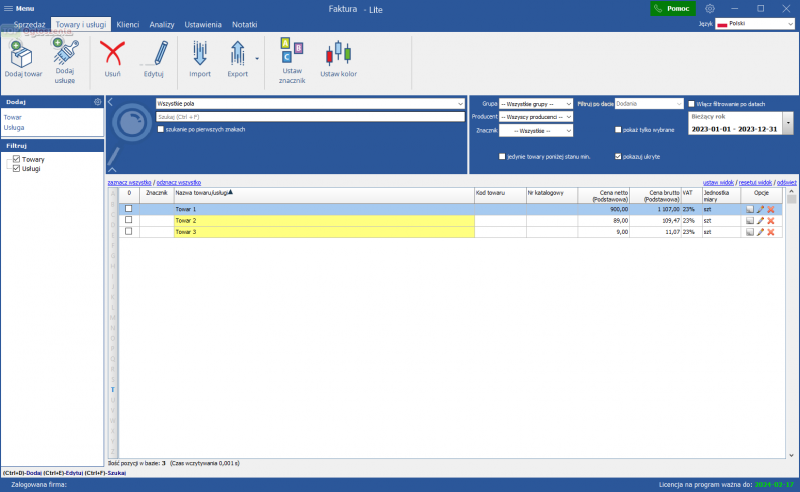Click the Edytuj pencil icon
This screenshot has height=492, width=800.
click(153, 53)
